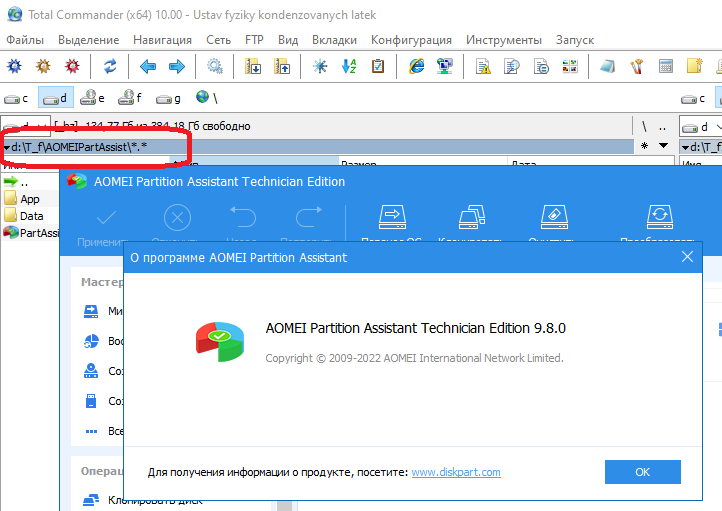Click the convert disk icon in AOMEI toolbar
The image size is (722, 511).
[x=658, y=217]
